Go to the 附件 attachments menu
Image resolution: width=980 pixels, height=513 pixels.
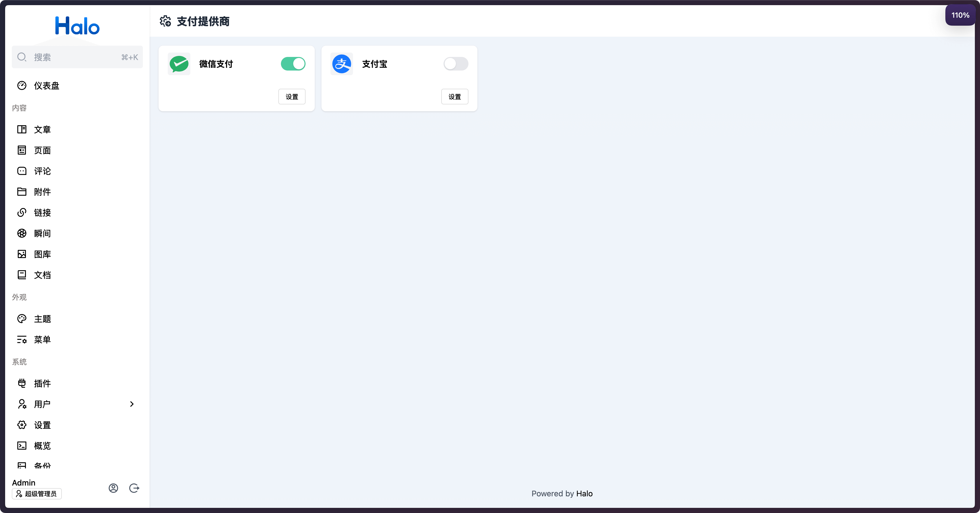tap(77, 192)
